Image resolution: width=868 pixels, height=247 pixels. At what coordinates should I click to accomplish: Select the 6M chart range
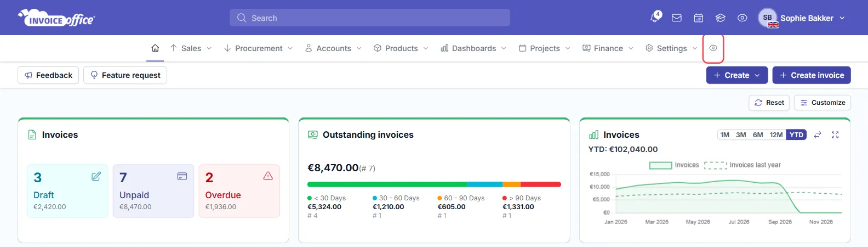758,135
